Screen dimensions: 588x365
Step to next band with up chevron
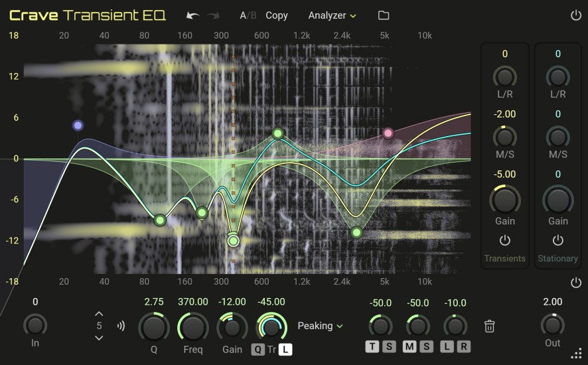(99, 314)
